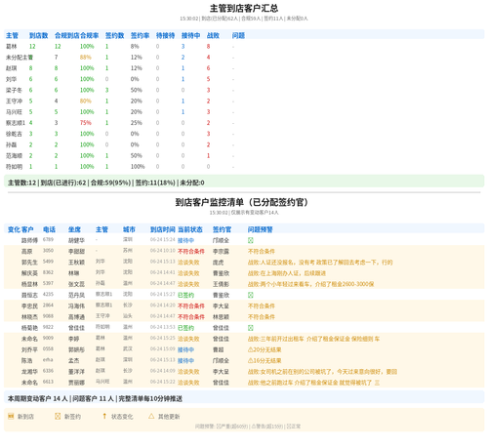
Task: Click the 洽谈失败 status in 郭先生's row
Action: click(188, 263)
